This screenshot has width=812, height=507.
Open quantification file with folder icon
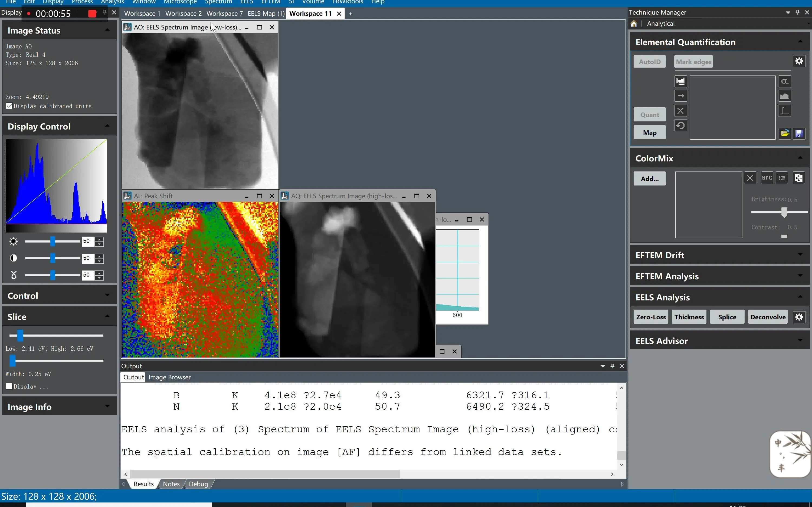tap(784, 134)
